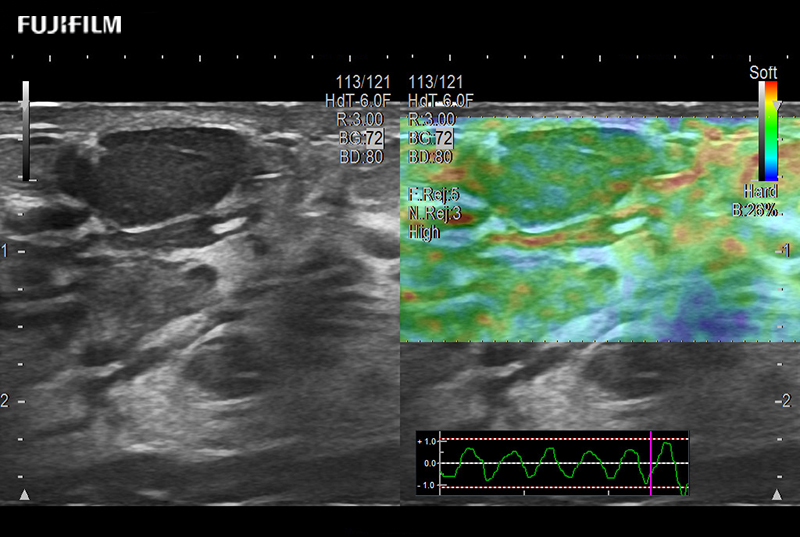Click the Hard label below color bar
Screen dimensions: 800x537
point(761,191)
